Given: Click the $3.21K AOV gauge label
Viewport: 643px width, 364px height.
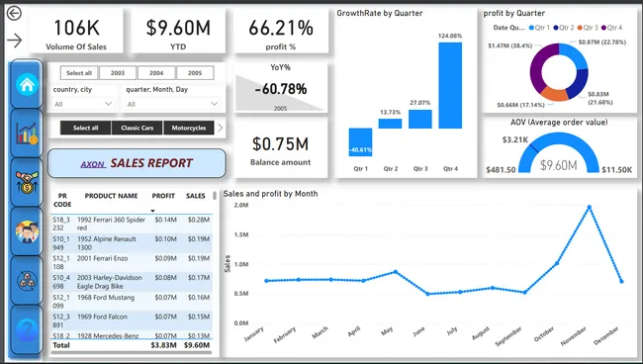Looking at the screenshot, I should [x=515, y=139].
